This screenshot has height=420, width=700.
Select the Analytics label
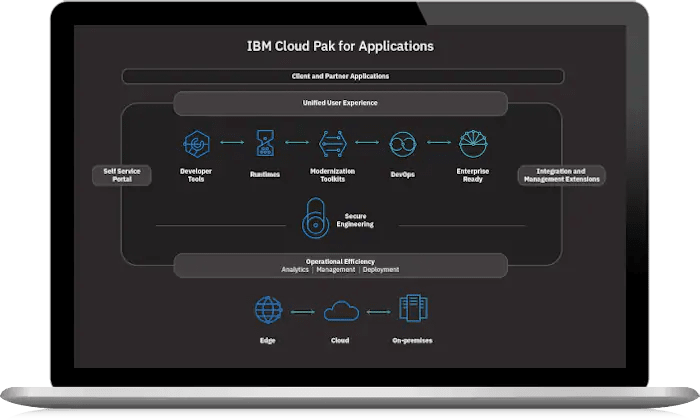[295, 270]
